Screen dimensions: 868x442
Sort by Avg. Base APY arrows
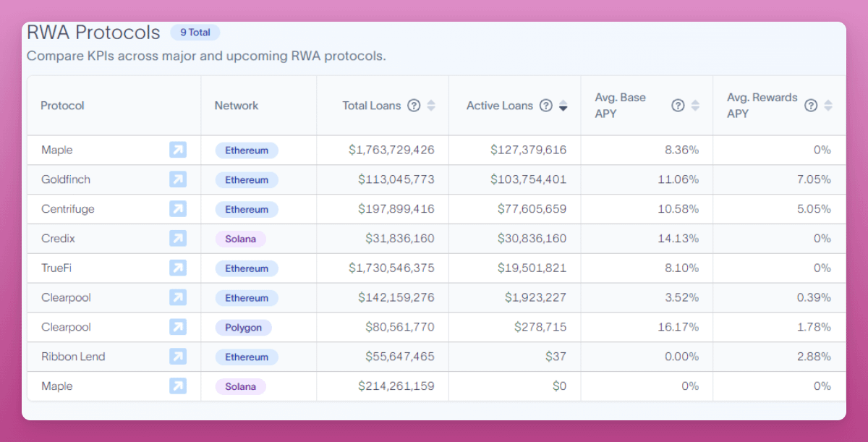[695, 106]
